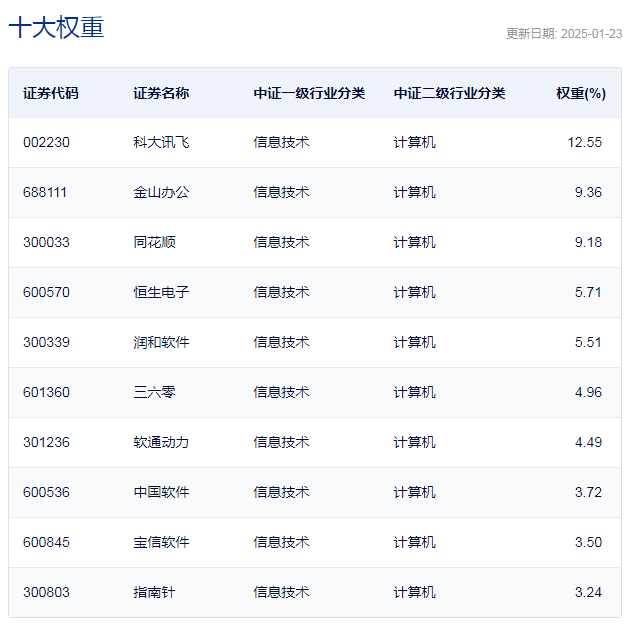The height and width of the screenshot is (627, 628).
Task: Click the 金山办公 security name
Action: tap(161, 192)
